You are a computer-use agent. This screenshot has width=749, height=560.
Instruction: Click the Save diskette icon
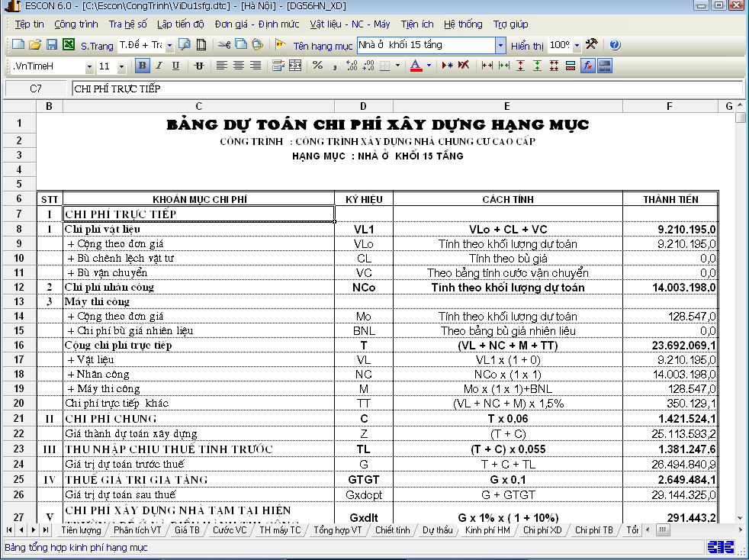(52, 45)
